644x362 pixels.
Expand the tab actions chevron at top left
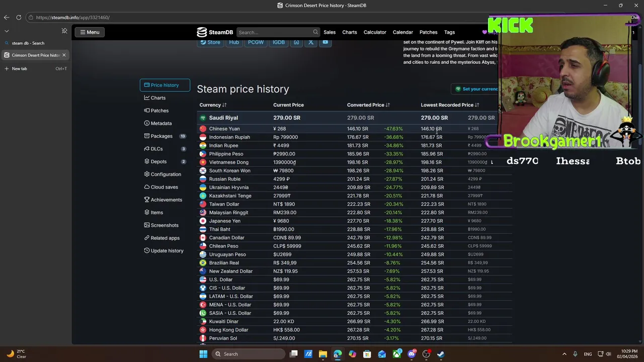(x=7, y=31)
